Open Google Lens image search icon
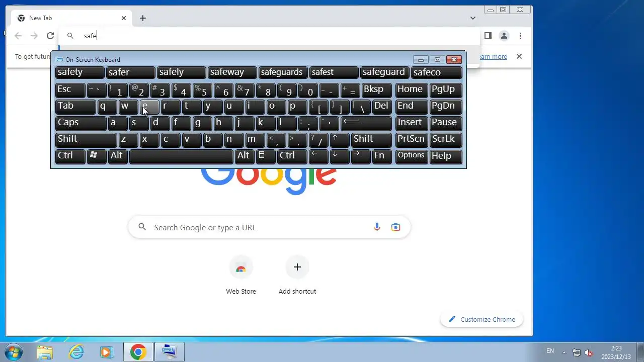The width and height of the screenshot is (644, 362). pyautogui.click(x=395, y=227)
